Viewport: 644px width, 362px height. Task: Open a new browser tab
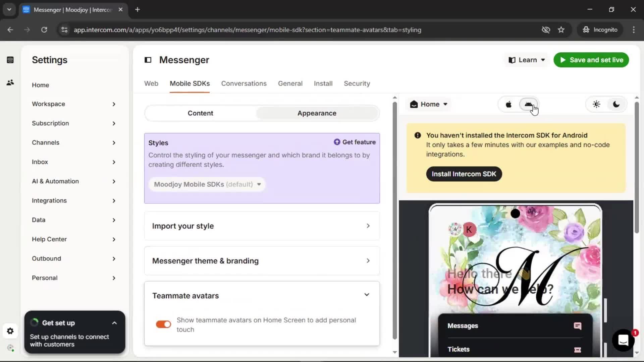138,10
